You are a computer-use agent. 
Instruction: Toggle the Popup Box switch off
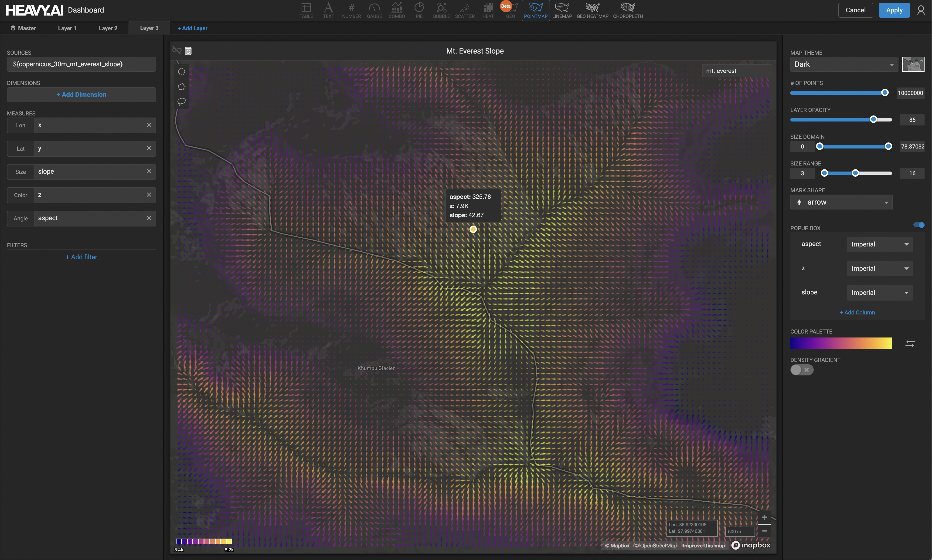click(918, 225)
